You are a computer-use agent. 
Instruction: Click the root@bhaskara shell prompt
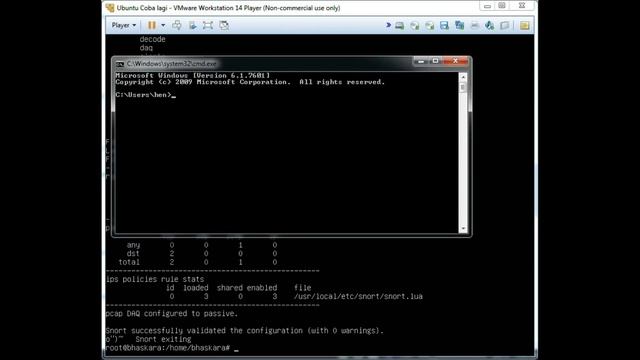[x=168, y=348]
